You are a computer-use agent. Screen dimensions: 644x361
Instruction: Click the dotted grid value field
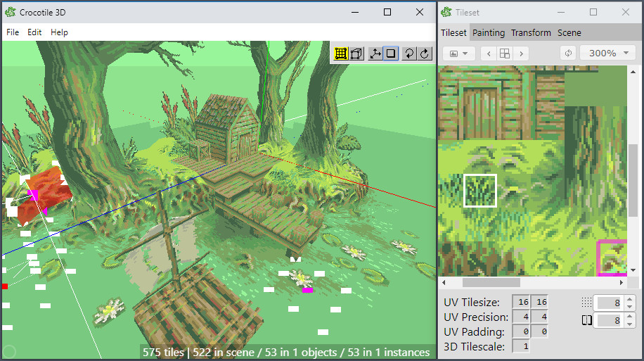click(610, 303)
